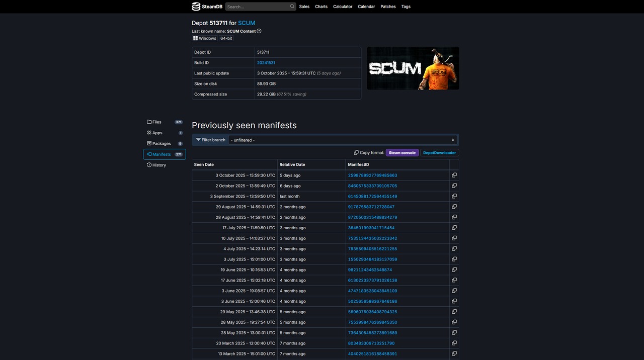Switch copy format to DepotDownloader
Viewport: 644px width, 360px height.
tap(439, 153)
